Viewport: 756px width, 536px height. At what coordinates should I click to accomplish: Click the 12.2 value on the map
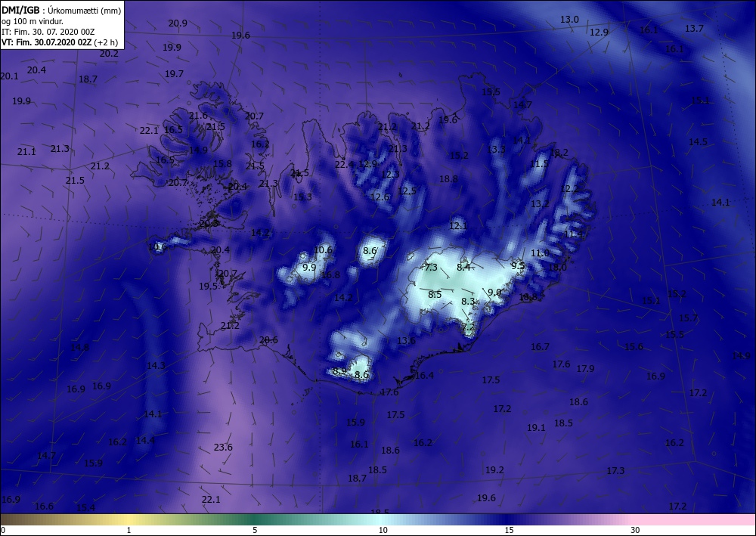[x=570, y=189]
